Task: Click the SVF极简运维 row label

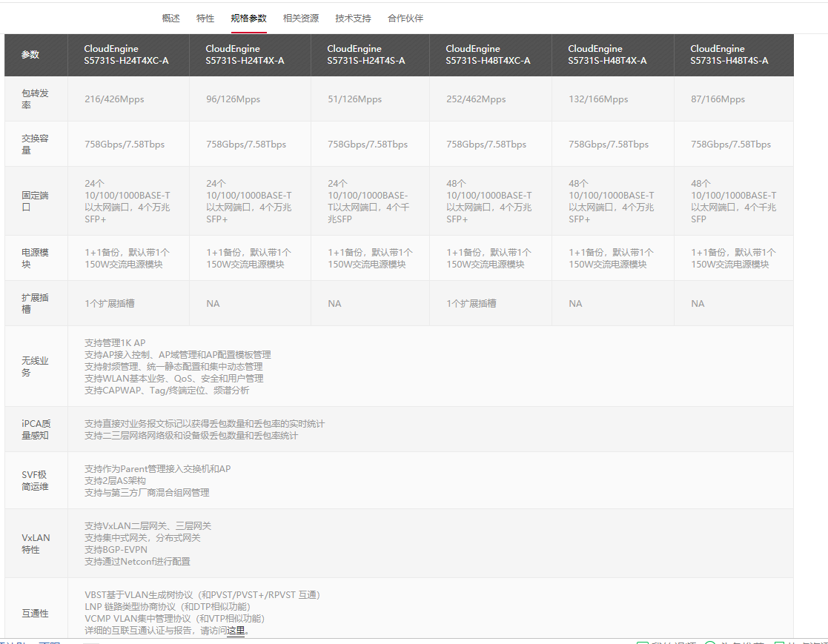Action: tap(35, 480)
